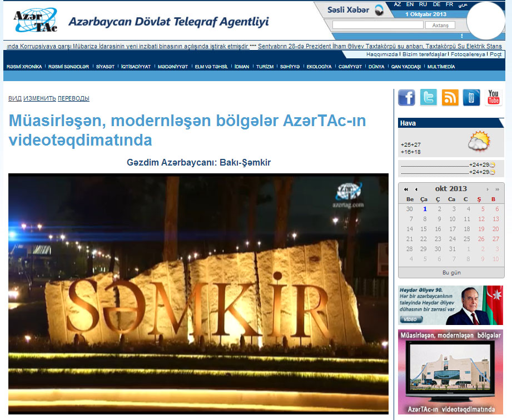Click the Bu gün calendar button

[451, 273]
